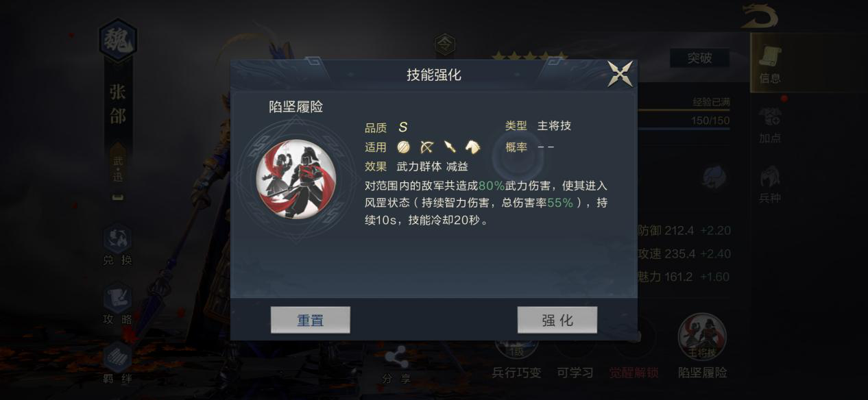Tap the 陷坚履险 skill portrait icon
The width and height of the screenshot is (868, 400).
coord(296,177)
